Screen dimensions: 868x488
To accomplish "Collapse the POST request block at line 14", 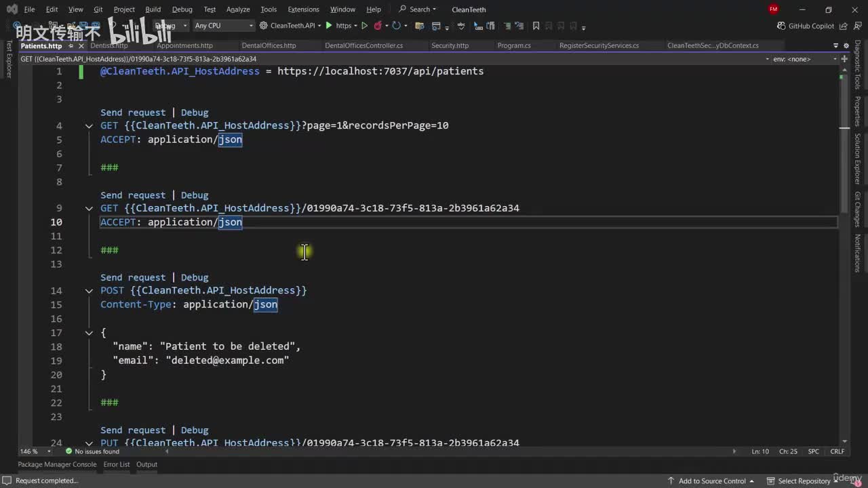I will [x=89, y=291].
